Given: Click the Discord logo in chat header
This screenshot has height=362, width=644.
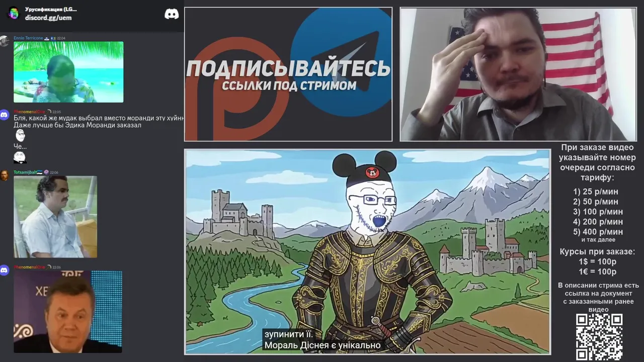Looking at the screenshot, I should pyautogui.click(x=172, y=14).
